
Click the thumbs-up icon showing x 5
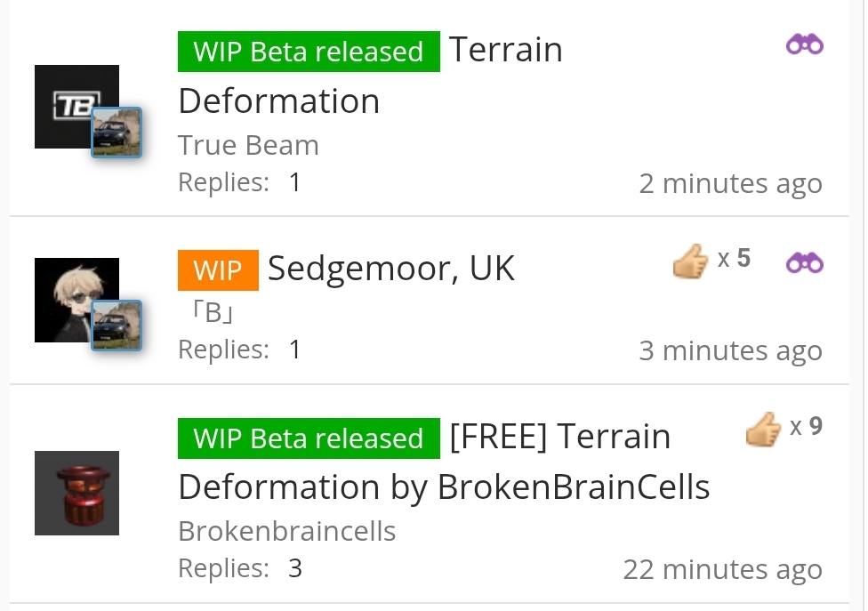coord(690,261)
